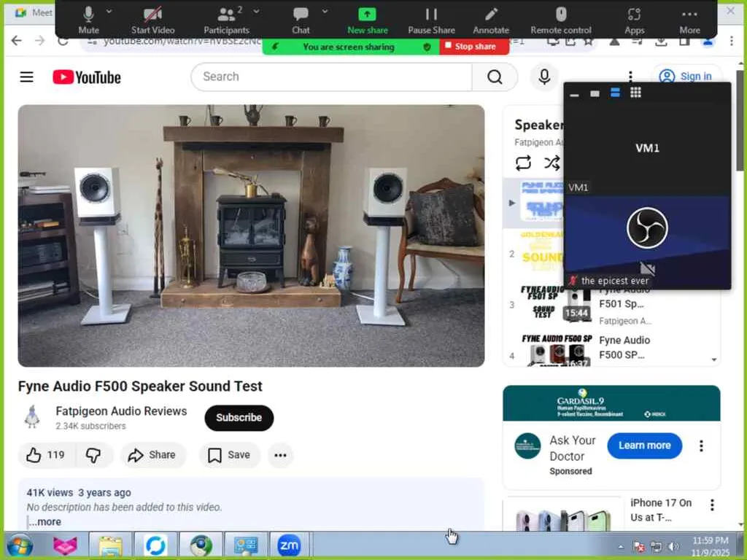Viewport: 747px width, 560px height.
Task: Open YouTube hamburger guide menu
Action: point(27,77)
